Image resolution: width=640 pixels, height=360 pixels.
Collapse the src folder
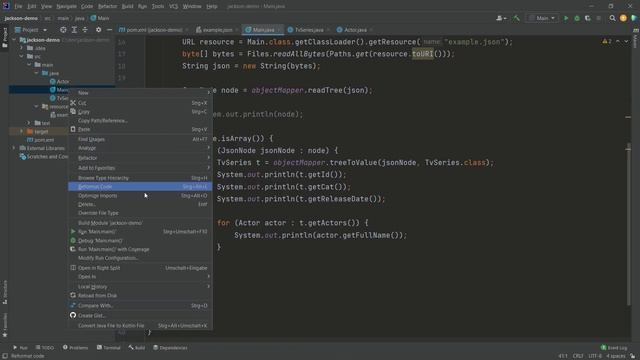pyautogui.click(x=22, y=56)
